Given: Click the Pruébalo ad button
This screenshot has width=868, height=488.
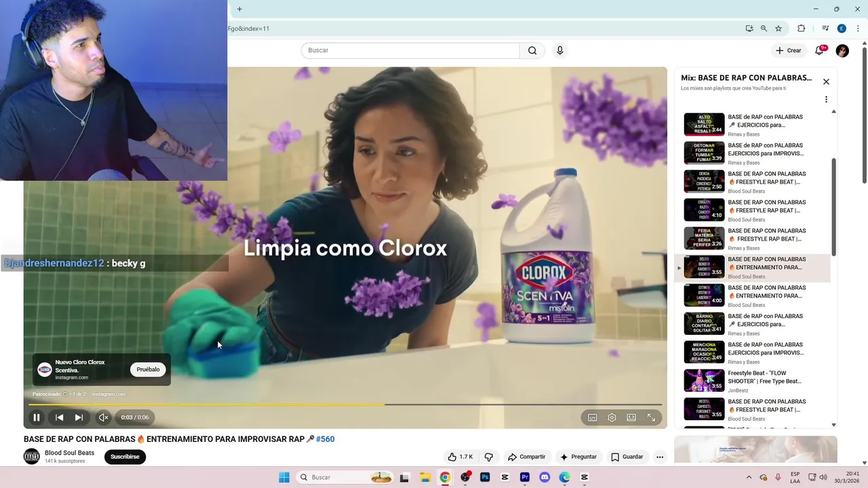Looking at the screenshot, I should click(x=148, y=369).
